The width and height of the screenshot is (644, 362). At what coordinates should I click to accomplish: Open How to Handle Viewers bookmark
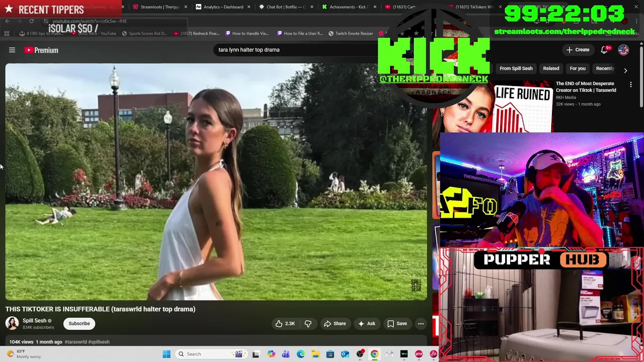click(248, 34)
